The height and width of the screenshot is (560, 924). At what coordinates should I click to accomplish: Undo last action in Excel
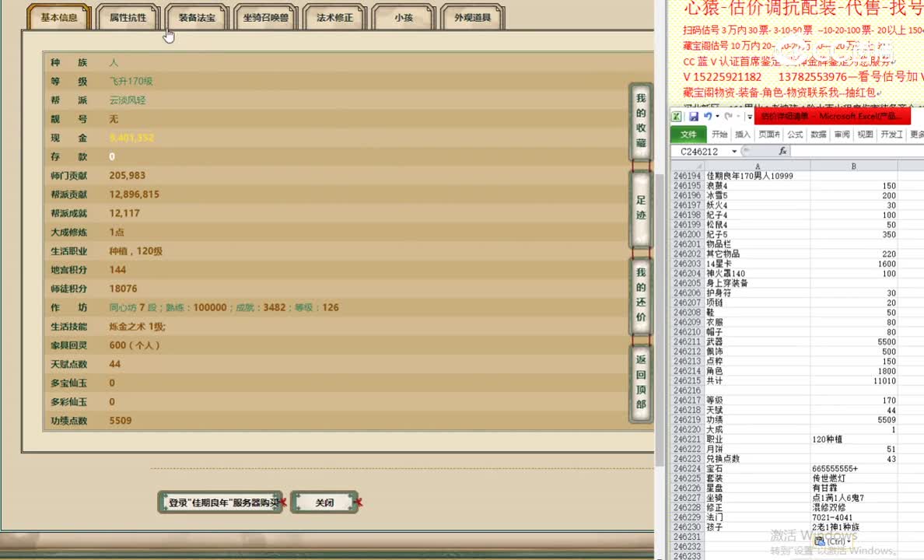click(x=708, y=117)
